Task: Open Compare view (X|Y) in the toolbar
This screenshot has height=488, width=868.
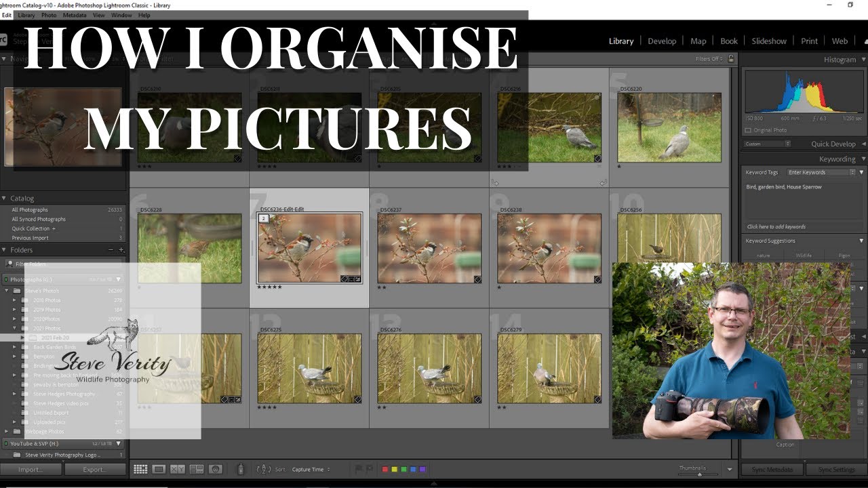Action: 178,469
